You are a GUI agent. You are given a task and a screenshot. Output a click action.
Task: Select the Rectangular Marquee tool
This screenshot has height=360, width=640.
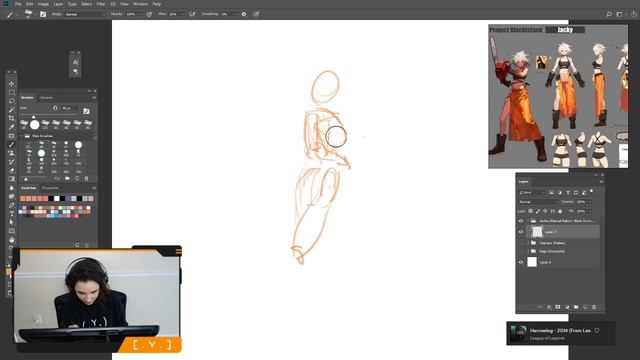(11, 92)
